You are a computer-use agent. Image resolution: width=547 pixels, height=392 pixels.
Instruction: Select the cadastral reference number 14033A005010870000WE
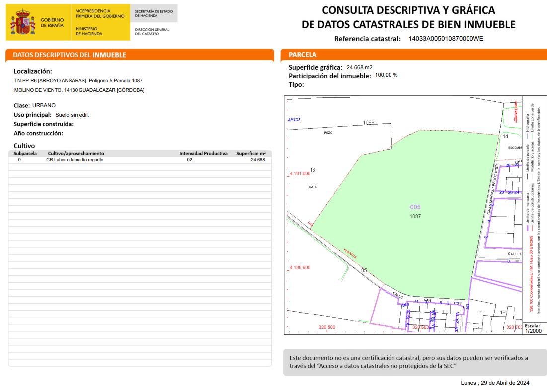click(446, 39)
